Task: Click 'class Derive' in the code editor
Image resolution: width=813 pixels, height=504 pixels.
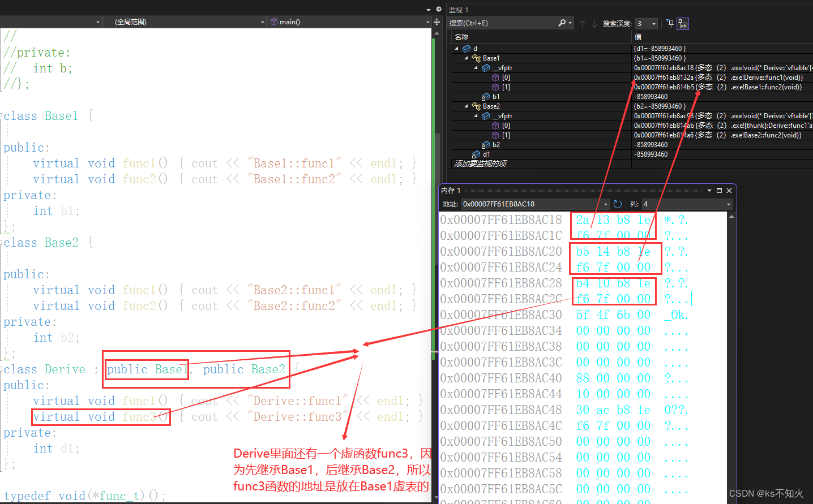Action: [44, 369]
